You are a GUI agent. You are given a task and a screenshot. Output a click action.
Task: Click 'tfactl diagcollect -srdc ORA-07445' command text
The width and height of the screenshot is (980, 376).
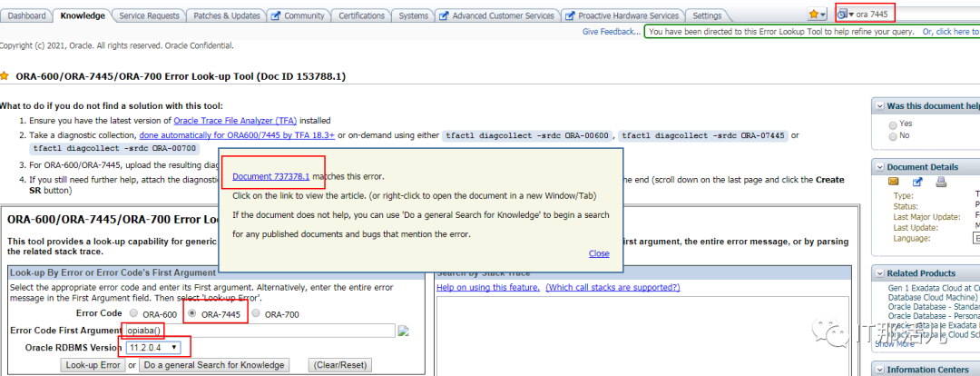coord(704,135)
